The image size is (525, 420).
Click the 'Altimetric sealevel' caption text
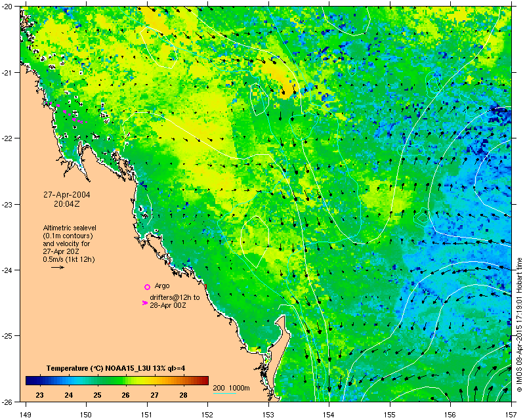[70, 228]
